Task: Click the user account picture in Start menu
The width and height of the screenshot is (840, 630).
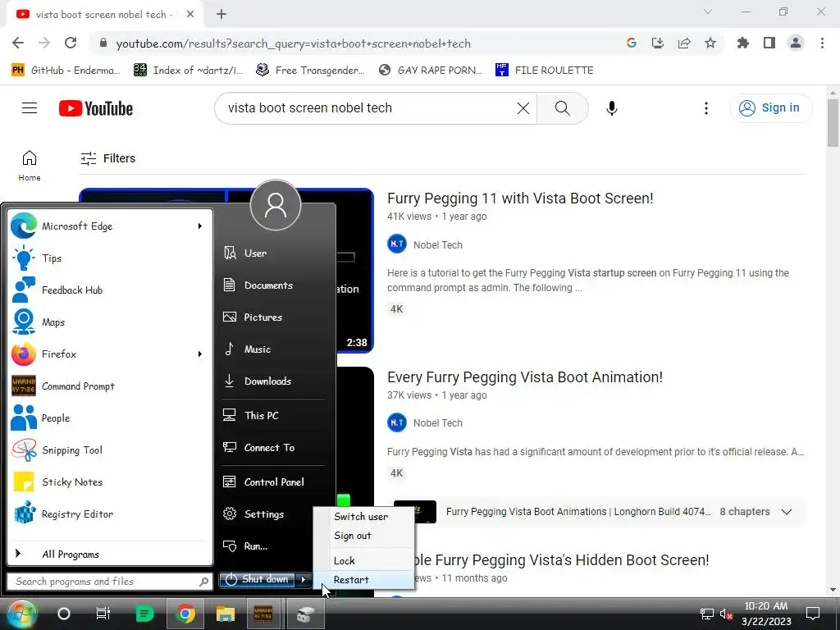Action: pyautogui.click(x=276, y=205)
